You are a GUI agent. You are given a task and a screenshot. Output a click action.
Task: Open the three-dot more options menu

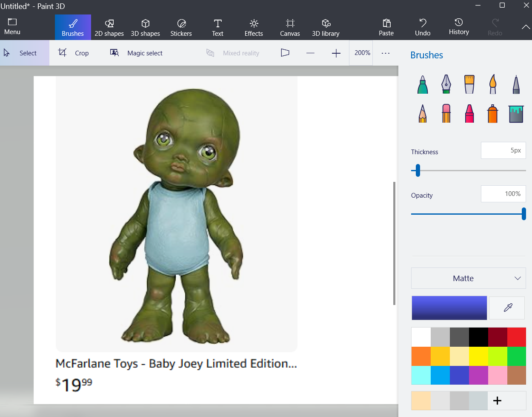[386, 53]
